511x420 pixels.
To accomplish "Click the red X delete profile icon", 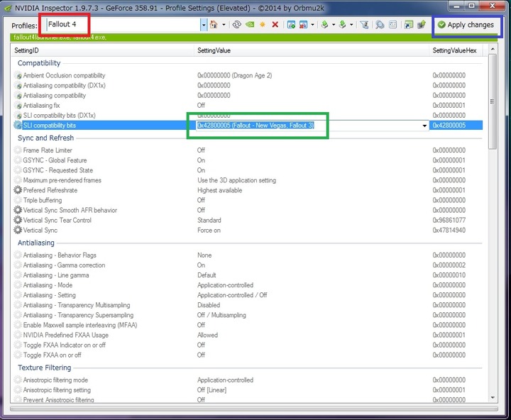I will pos(275,24).
